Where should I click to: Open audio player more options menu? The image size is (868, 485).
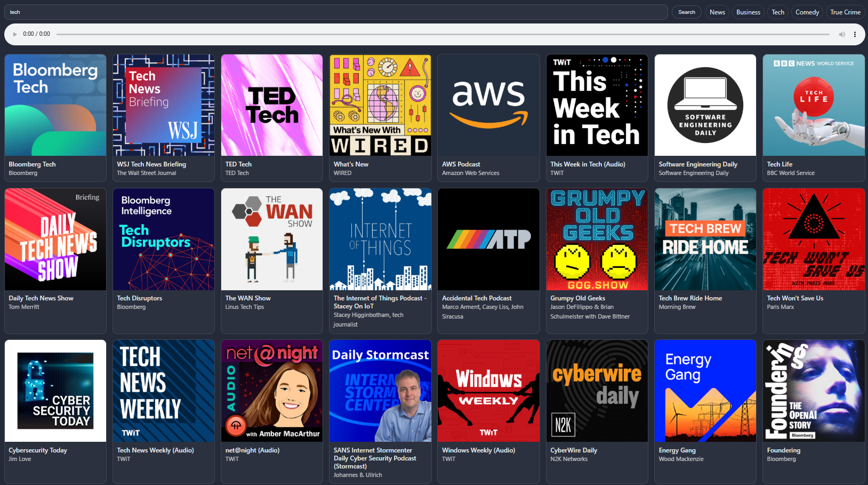[x=855, y=35]
